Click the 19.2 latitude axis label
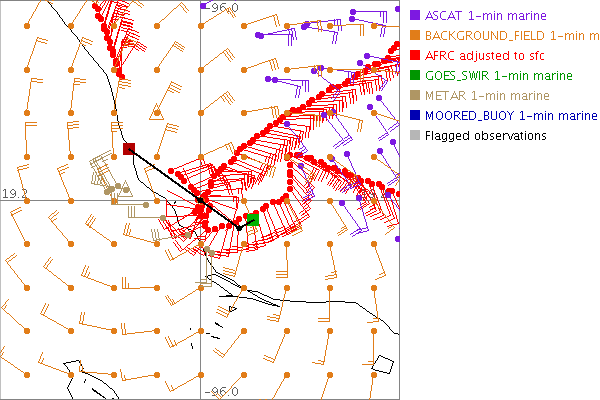 (x=14, y=192)
